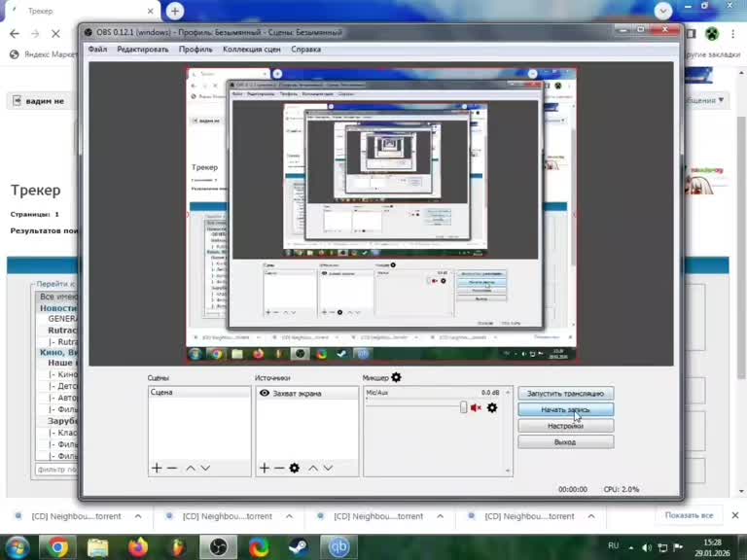Open Mic/Aux source gear settings
This screenshot has height=560, width=747.
pos(492,407)
